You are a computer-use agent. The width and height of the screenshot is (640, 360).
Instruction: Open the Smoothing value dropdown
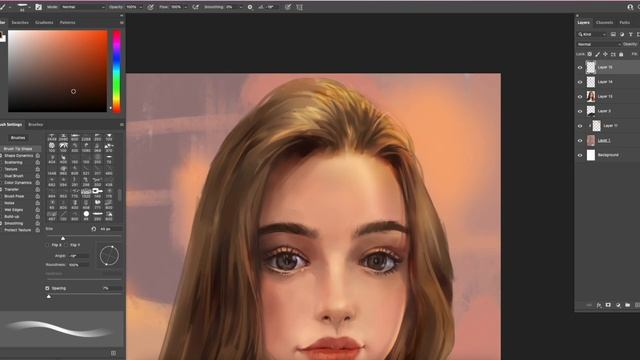coord(240,7)
